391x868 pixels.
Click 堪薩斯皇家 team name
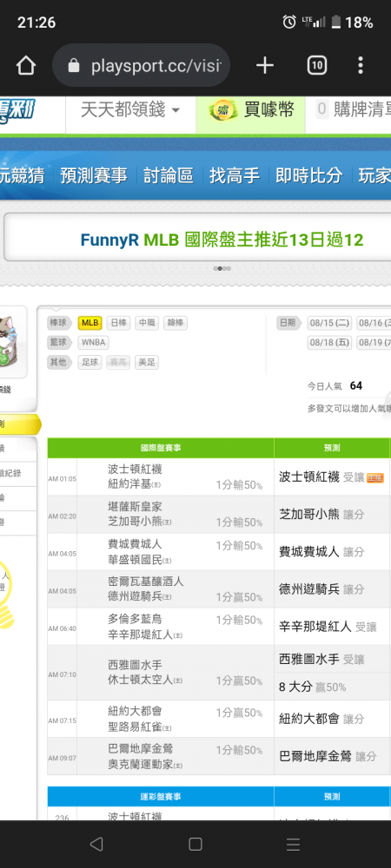click(x=135, y=507)
